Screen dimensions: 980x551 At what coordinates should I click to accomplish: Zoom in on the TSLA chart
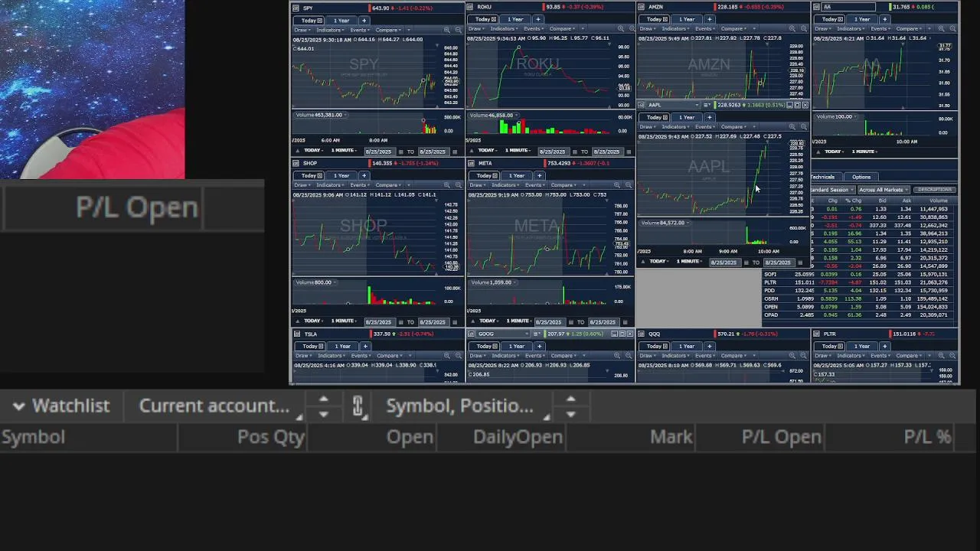click(446, 355)
